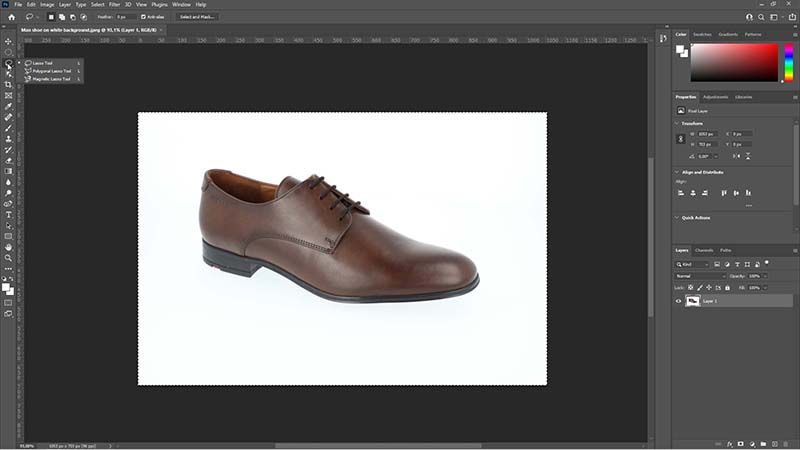Open the blend mode Normal dropdown

click(698, 275)
